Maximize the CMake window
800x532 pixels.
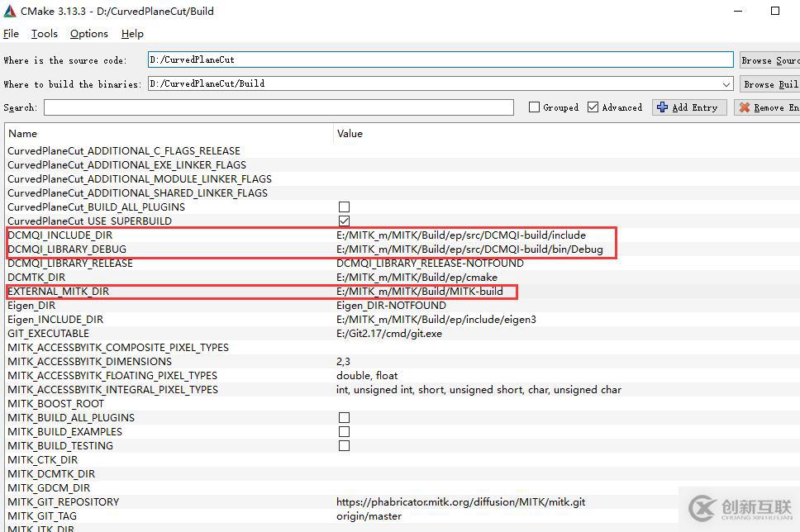coord(775,11)
